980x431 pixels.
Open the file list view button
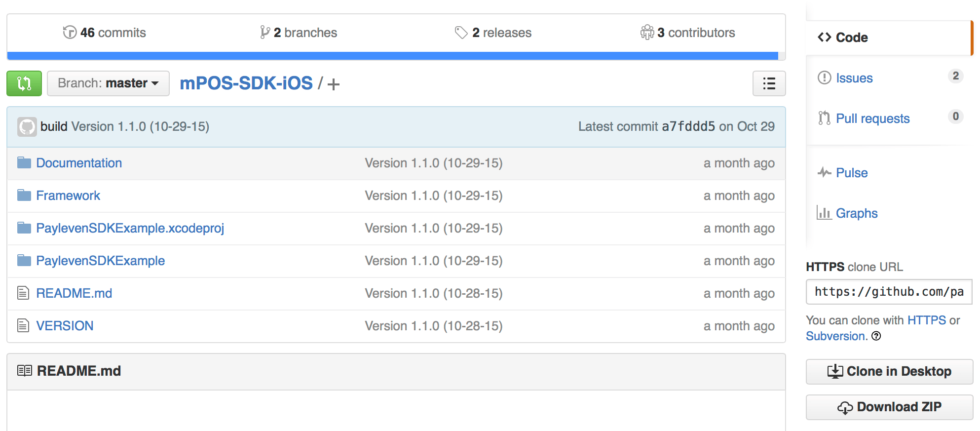click(769, 83)
